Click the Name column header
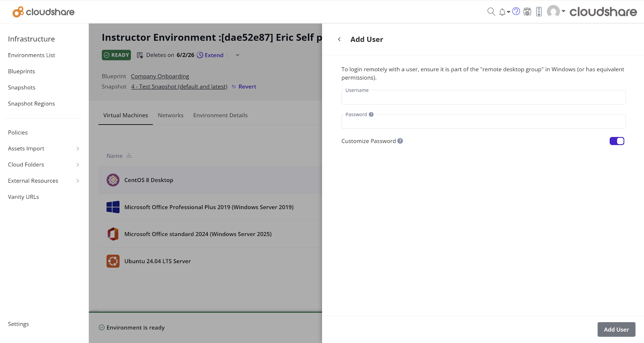This screenshot has width=644, height=343. click(114, 156)
